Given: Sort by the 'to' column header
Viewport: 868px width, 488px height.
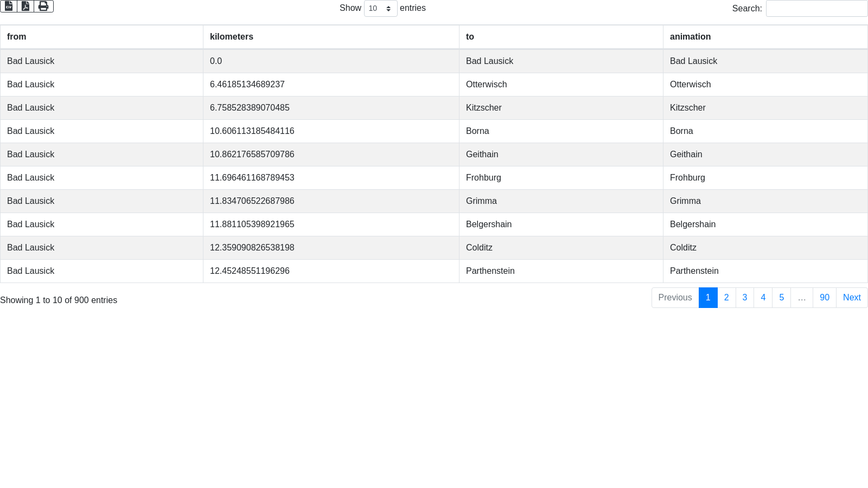Looking at the screenshot, I should tap(470, 37).
